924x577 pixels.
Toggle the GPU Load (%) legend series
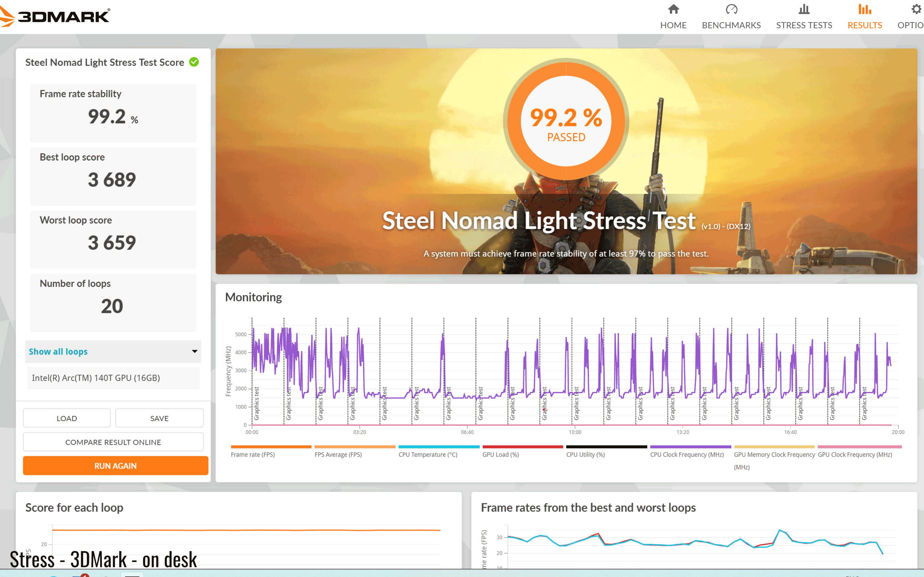tap(523, 451)
